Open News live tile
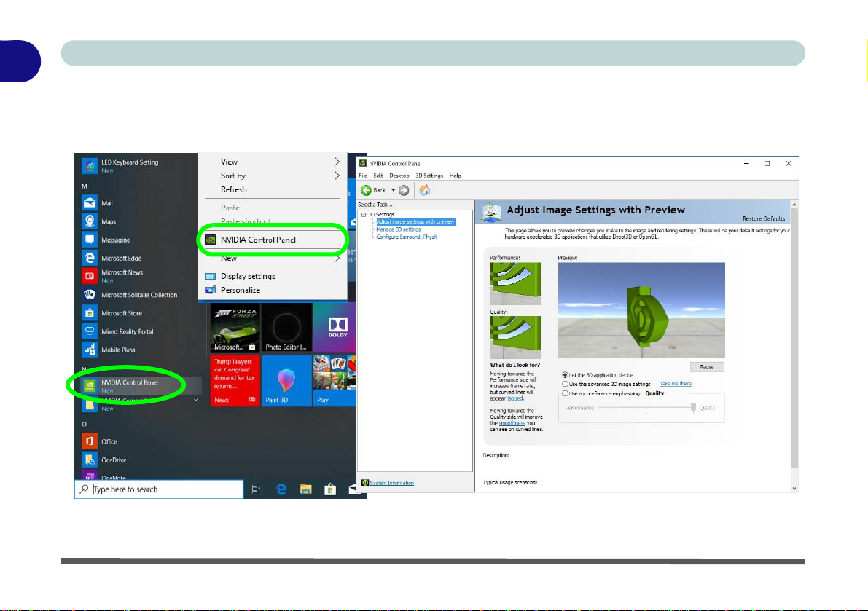 235,380
